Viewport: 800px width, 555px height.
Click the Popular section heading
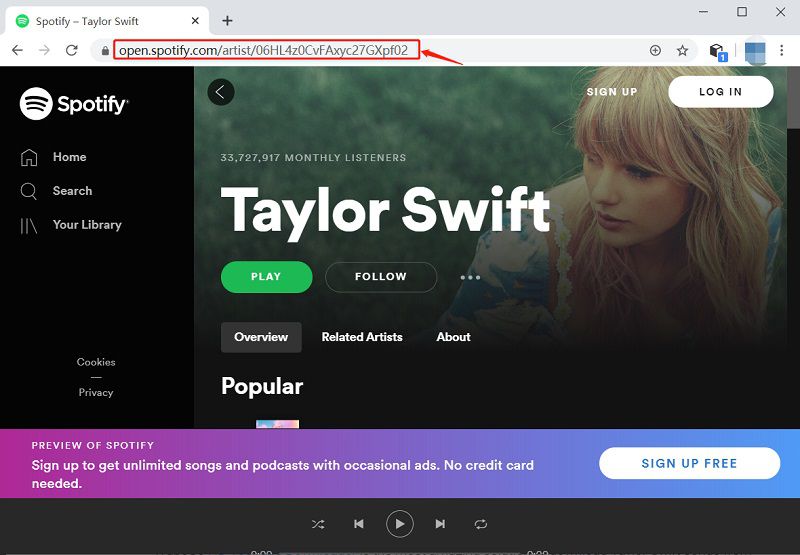pyautogui.click(x=262, y=386)
